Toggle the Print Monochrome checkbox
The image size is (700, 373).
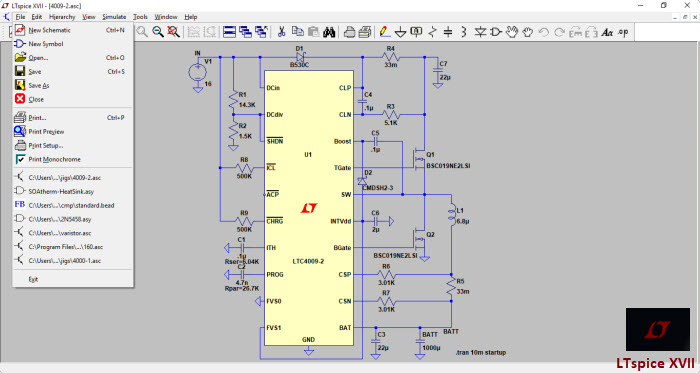20,159
